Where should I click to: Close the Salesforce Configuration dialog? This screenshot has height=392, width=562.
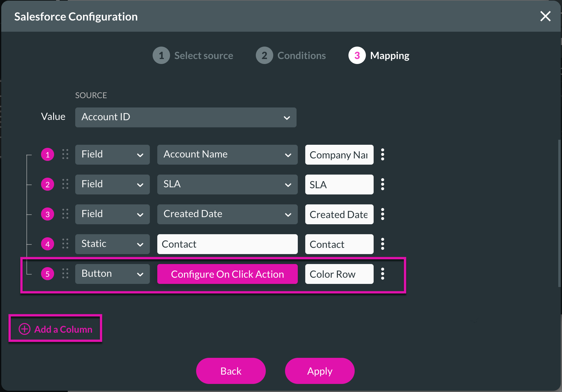(x=545, y=16)
